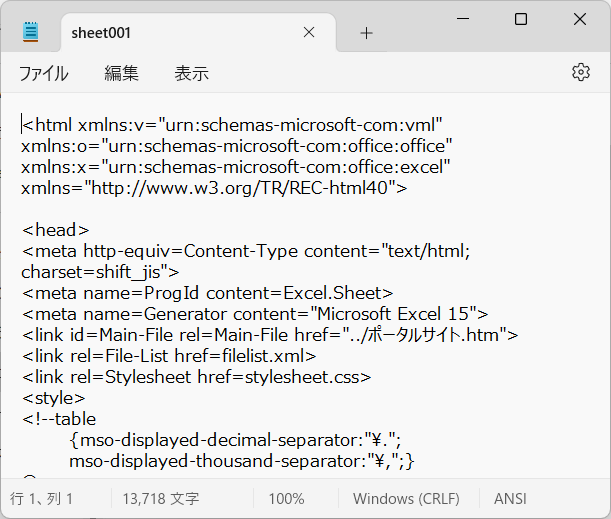Open Notepad settings via gear icon

pos(581,72)
